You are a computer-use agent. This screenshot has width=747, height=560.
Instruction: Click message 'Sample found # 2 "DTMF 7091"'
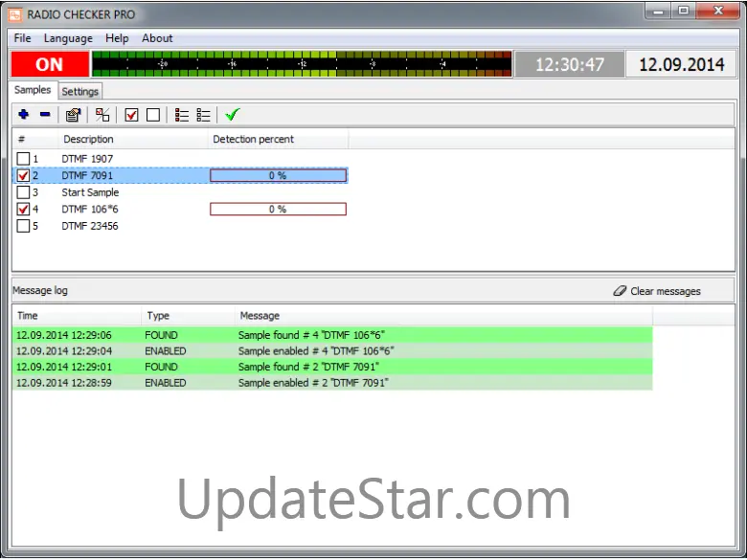(308, 367)
